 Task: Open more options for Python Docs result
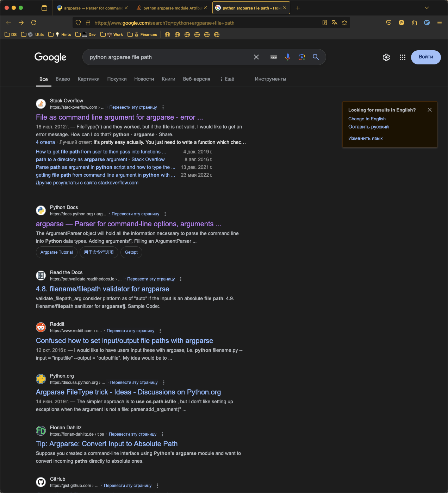(165, 214)
